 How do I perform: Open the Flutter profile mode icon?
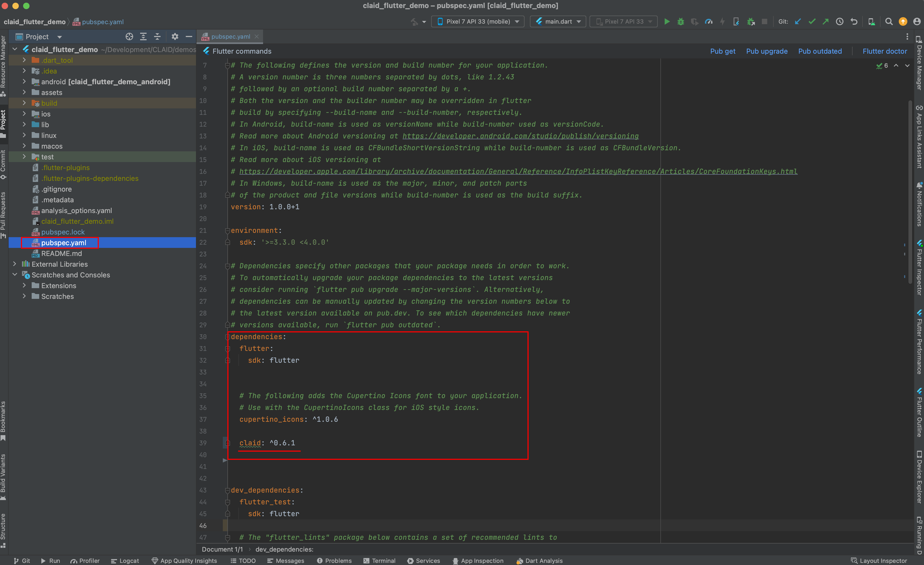(x=708, y=21)
